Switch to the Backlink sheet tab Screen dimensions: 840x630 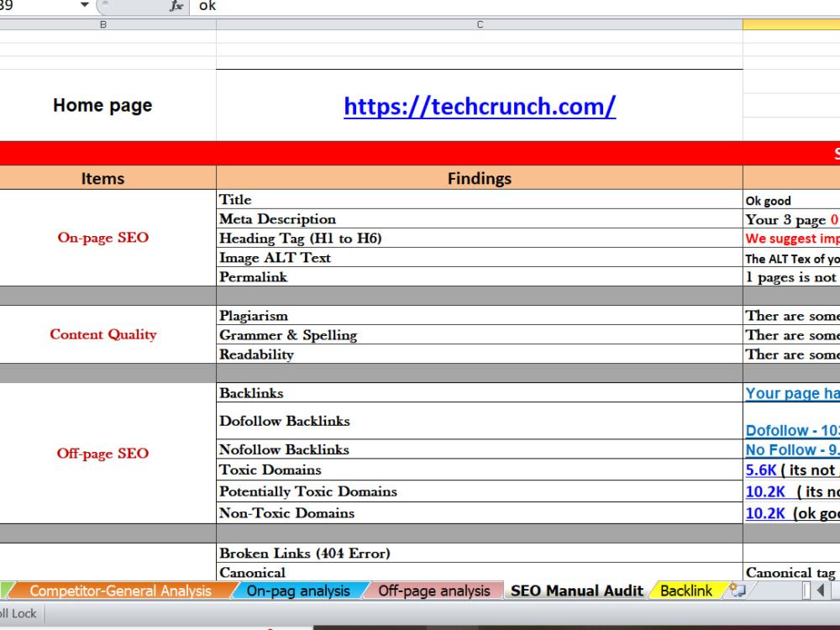[x=686, y=591]
